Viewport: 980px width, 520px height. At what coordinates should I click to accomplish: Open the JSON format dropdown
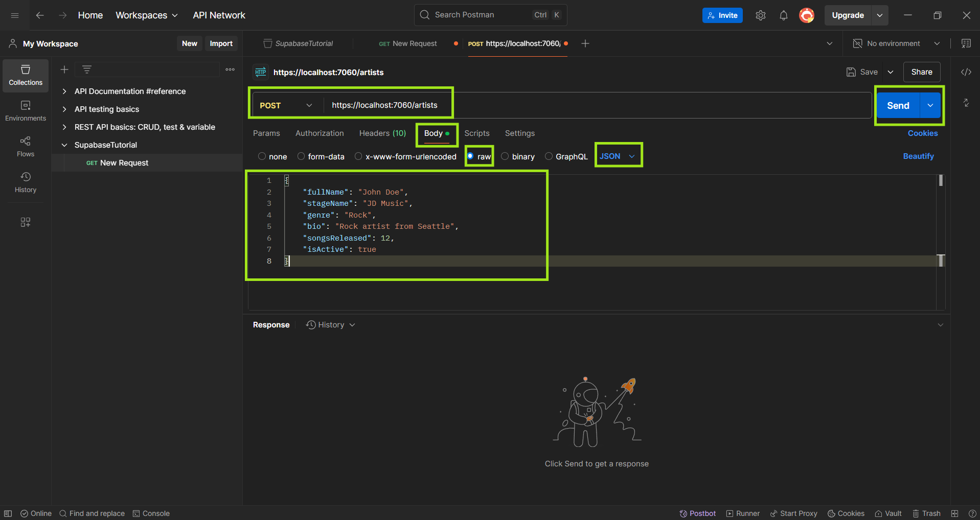(x=618, y=156)
